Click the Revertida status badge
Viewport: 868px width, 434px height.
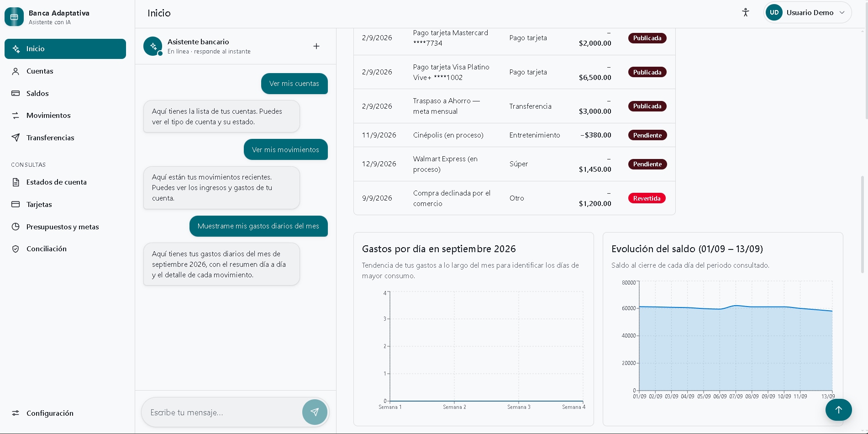pos(647,198)
